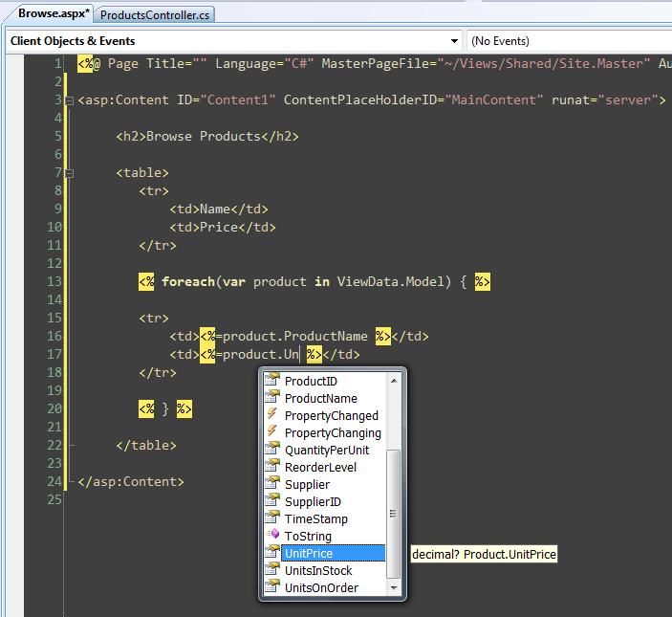Click the QuantityPerUnit property icon
The height and width of the screenshot is (617, 672).
(272, 449)
